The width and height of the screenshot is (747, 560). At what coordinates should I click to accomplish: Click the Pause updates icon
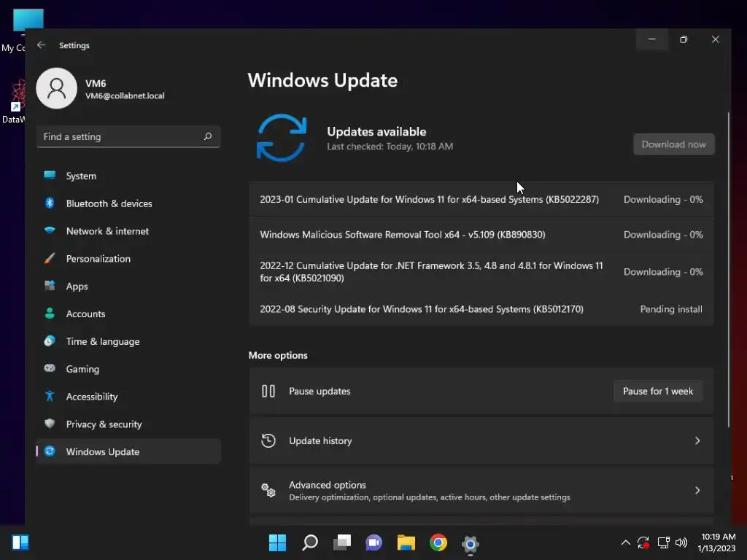pyautogui.click(x=268, y=391)
